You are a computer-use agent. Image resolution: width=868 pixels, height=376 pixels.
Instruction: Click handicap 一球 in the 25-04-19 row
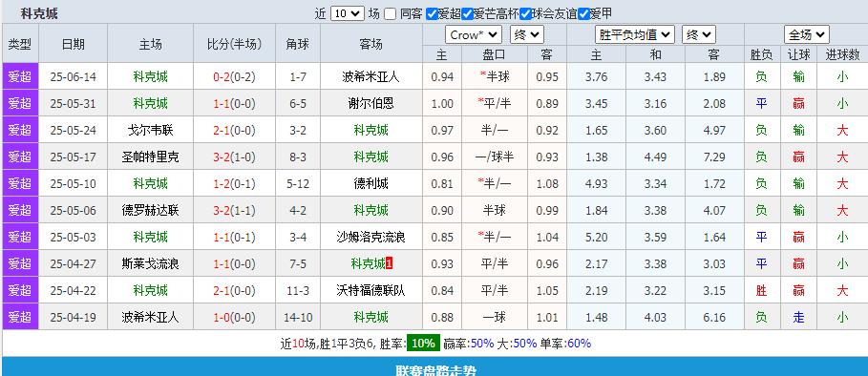(495, 318)
